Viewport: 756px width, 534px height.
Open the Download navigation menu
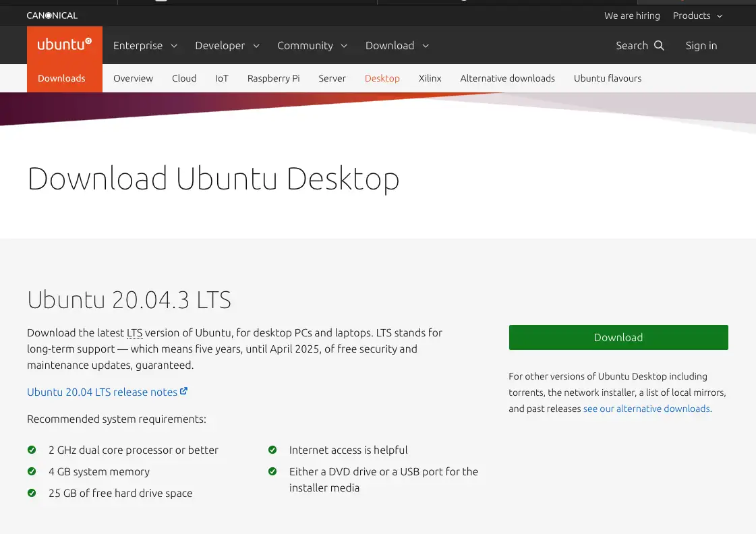point(397,45)
